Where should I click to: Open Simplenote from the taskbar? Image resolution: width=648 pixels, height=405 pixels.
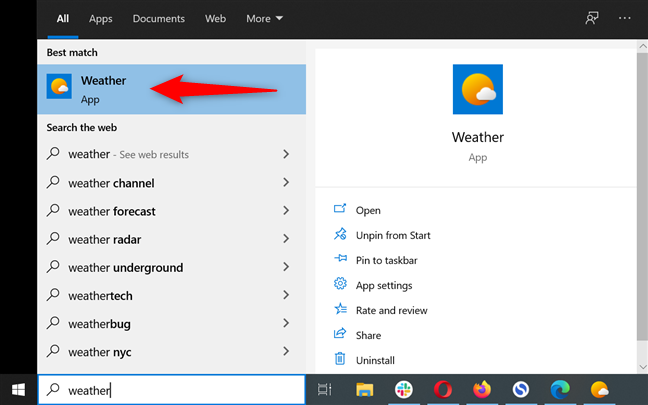point(521,389)
